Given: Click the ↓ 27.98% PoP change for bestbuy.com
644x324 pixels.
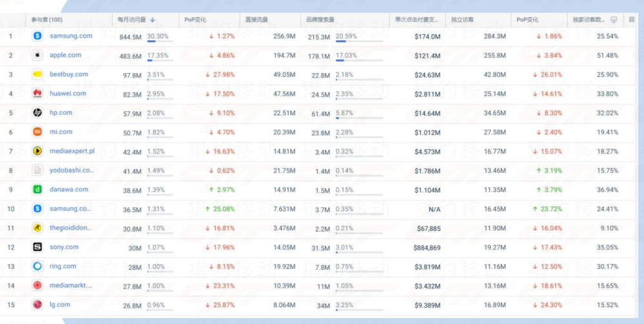Looking at the screenshot, I should pyautogui.click(x=220, y=75).
